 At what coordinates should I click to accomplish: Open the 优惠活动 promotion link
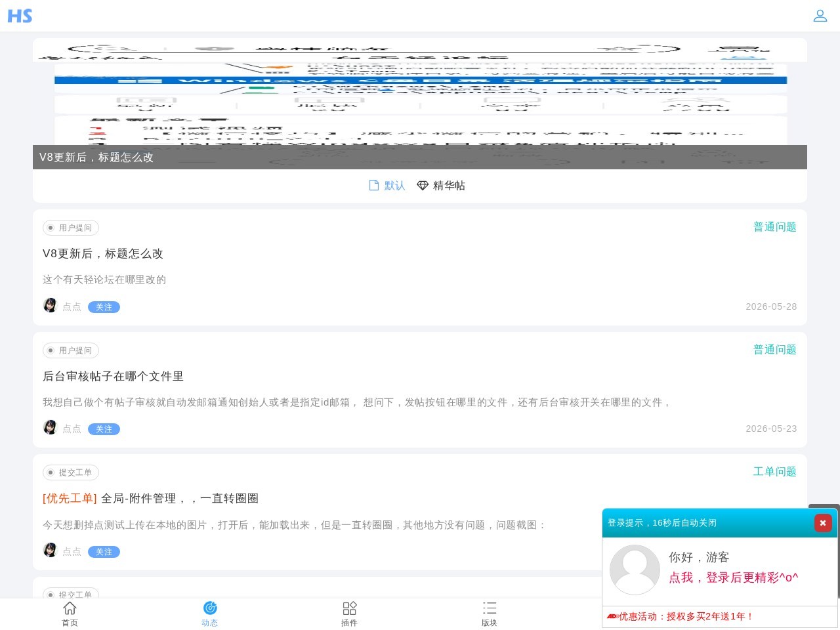pos(686,617)
